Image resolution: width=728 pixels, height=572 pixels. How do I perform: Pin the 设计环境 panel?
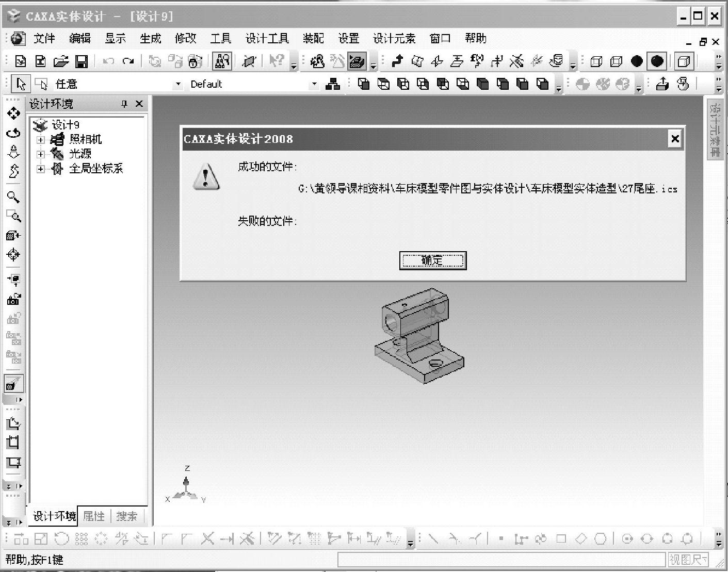point(124,104)
